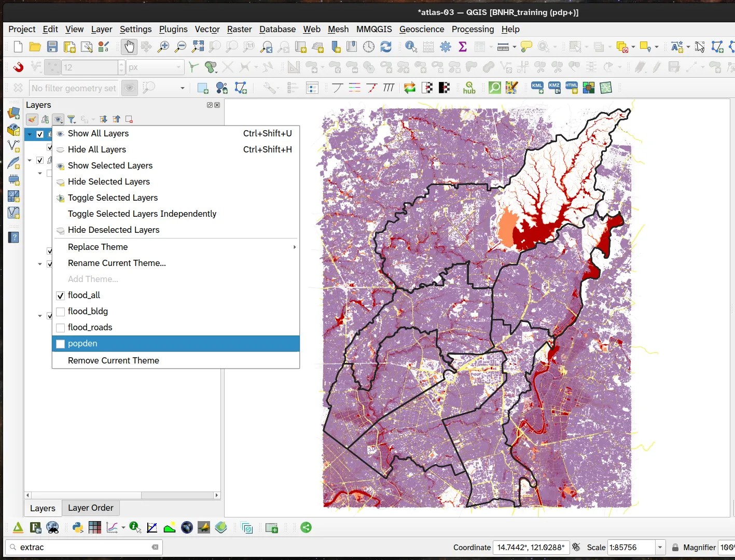Select the Pan Map hand tool
The image size is (735, 560).
(129, 47)
